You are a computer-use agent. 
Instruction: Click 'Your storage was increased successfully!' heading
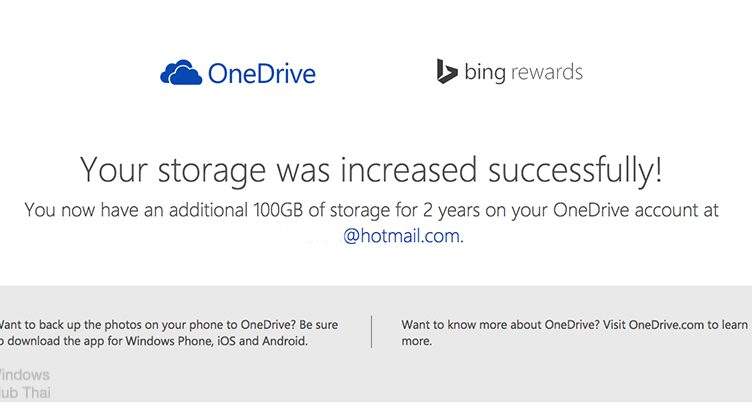pos(371,170)
